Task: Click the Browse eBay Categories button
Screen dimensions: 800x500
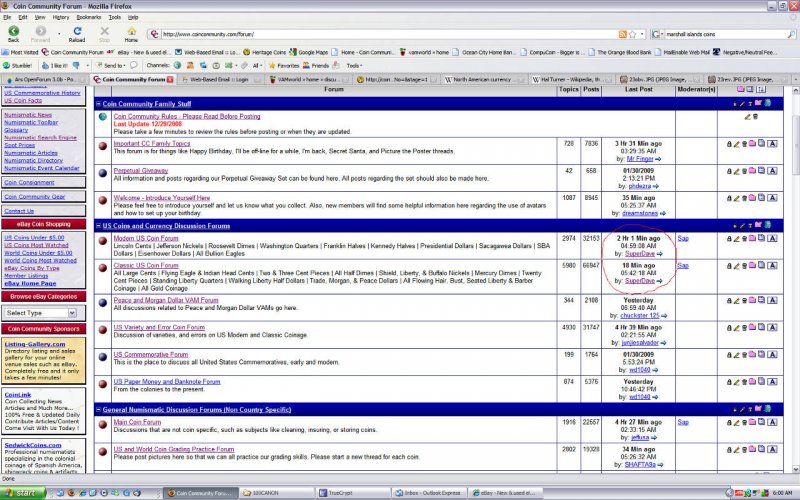Action: click(44, 296)
